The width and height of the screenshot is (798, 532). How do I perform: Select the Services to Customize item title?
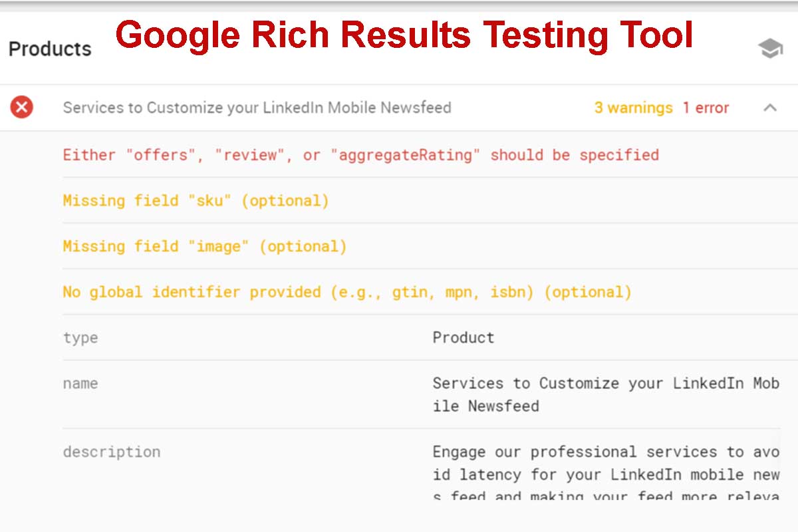(257, 108)
